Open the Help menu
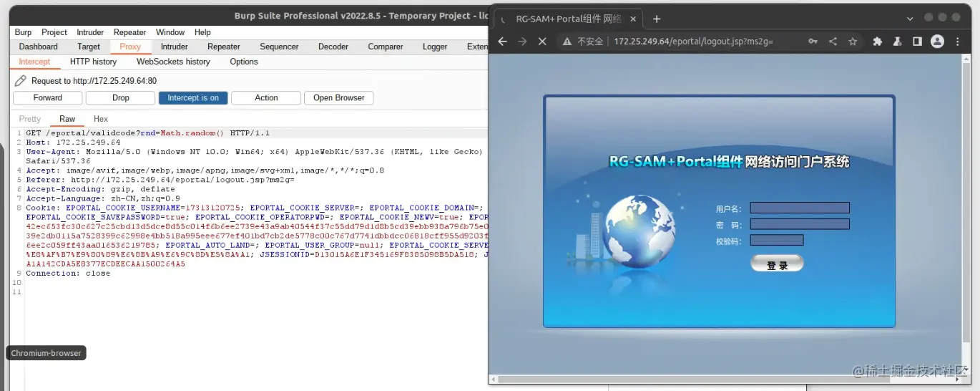 coord(202,32)
